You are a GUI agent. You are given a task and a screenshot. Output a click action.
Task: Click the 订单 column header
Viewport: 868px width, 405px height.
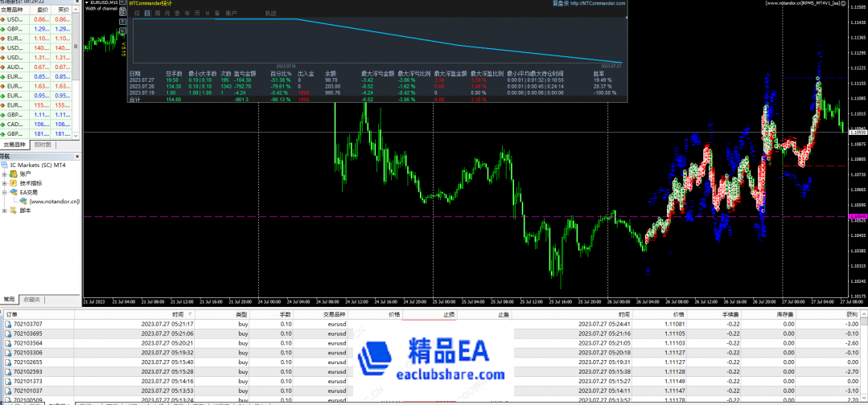[x=11, y=314]
